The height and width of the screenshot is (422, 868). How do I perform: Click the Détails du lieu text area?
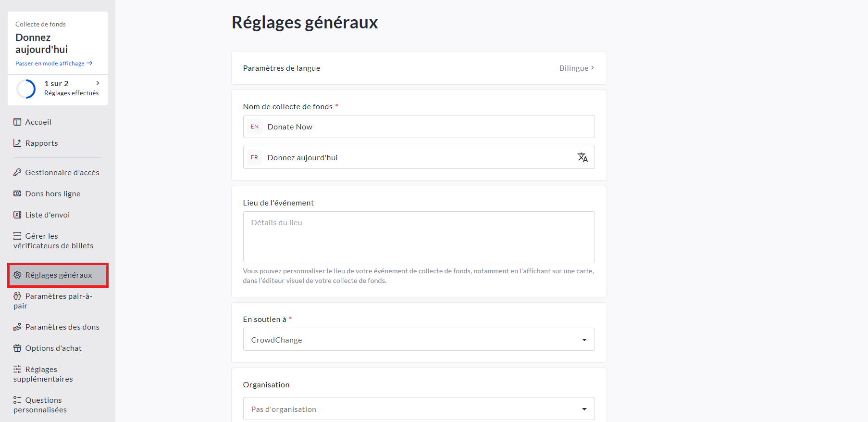click(419, 237)
